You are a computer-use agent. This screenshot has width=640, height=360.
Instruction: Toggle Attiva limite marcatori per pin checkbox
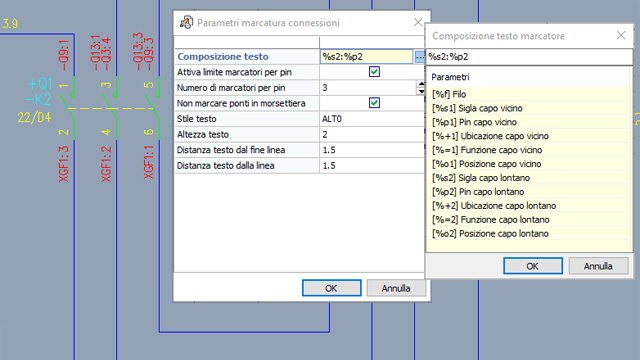pyautogui.click(x=374, y=72)
